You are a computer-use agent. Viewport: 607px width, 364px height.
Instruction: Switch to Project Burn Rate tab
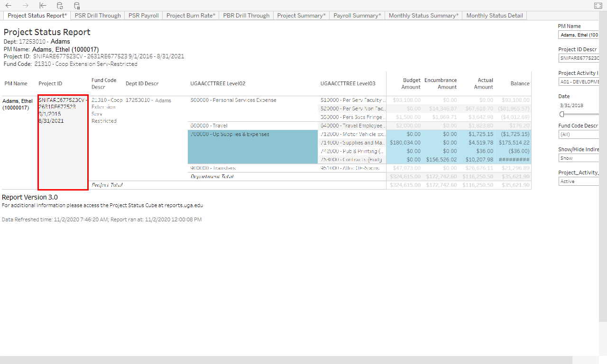[191, 16]
